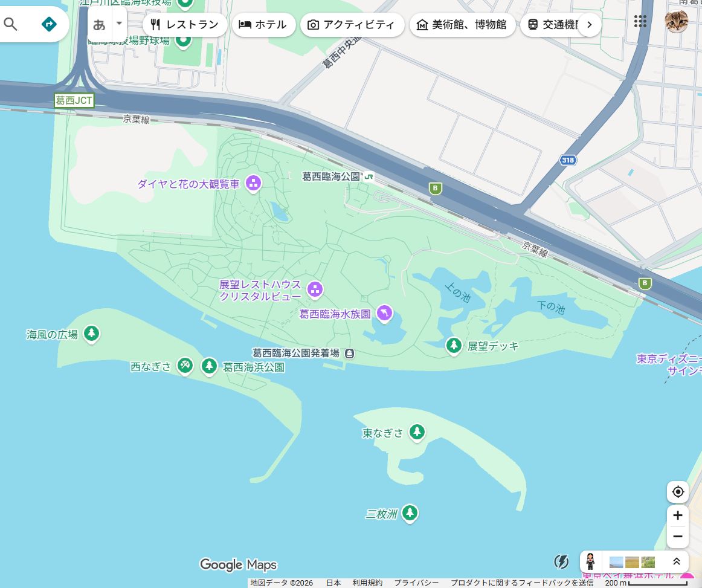Click the map layer thumbnails

632,561
